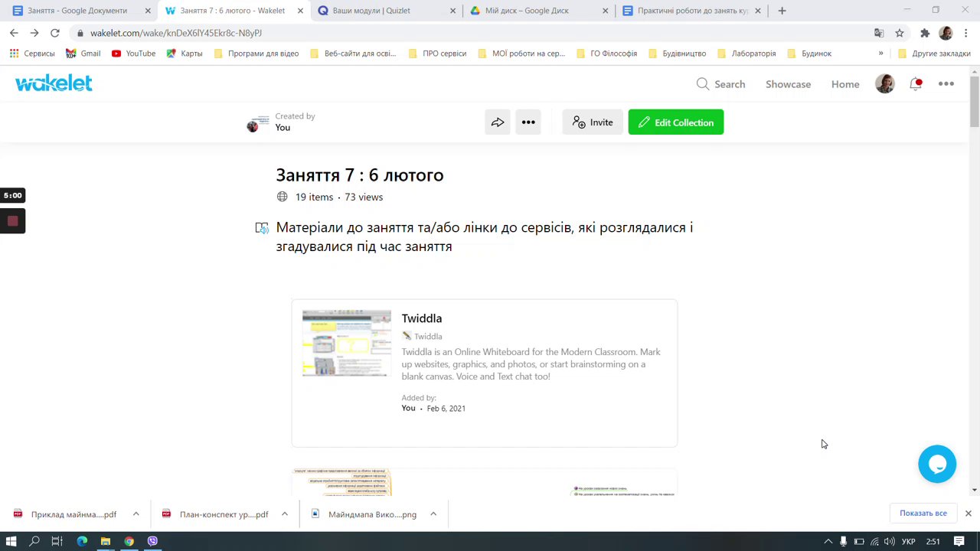Open YouTube bookmark
This screenshot has width=980, height=551.
[133, 54]
